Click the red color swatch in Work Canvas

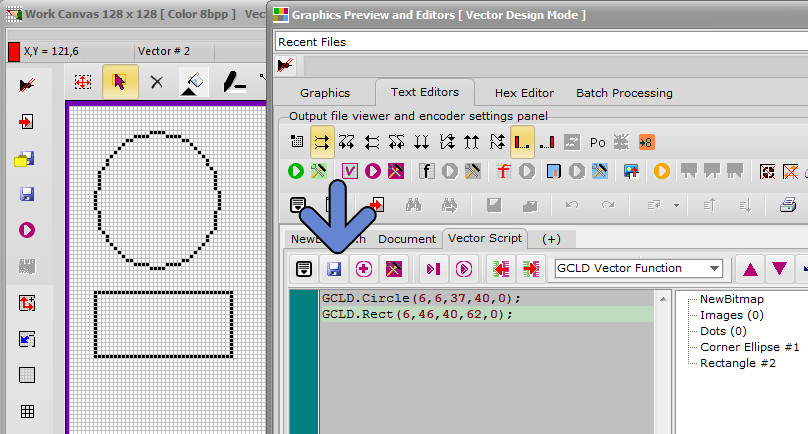[x=14, y=52]
